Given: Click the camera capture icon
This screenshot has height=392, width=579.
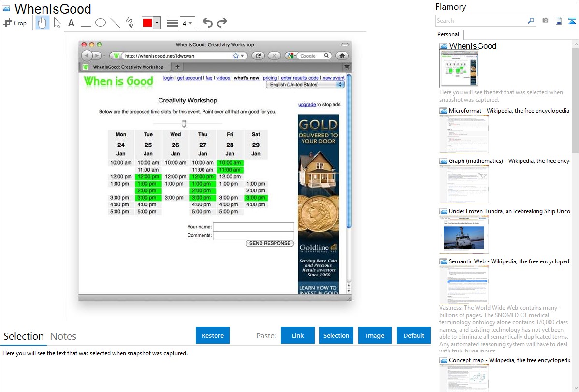Looking at the screenshot, I should (x=545, y=21).
